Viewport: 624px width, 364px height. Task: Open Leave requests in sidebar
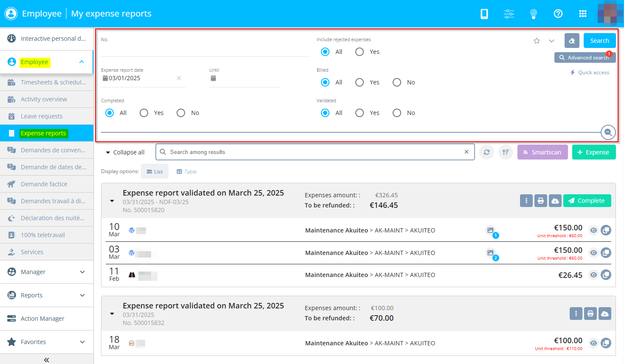tap(42, 116)
